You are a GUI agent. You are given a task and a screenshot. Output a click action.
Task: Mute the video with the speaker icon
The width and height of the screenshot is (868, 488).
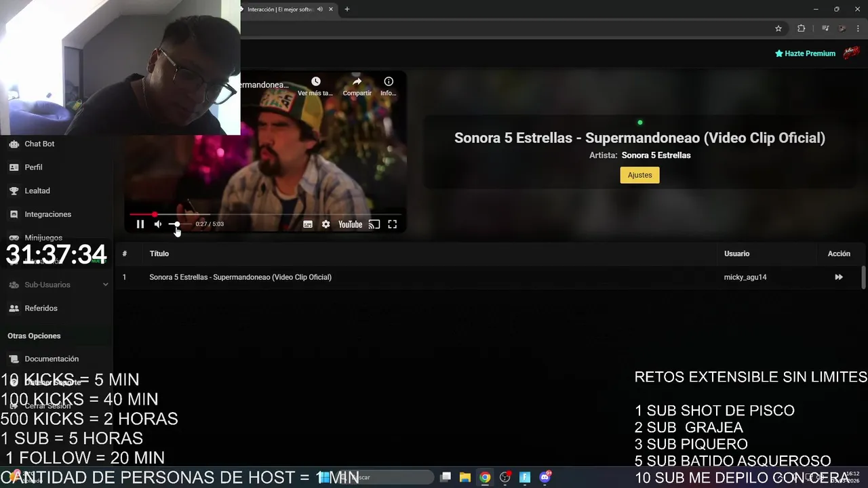(x=158, y=224)
